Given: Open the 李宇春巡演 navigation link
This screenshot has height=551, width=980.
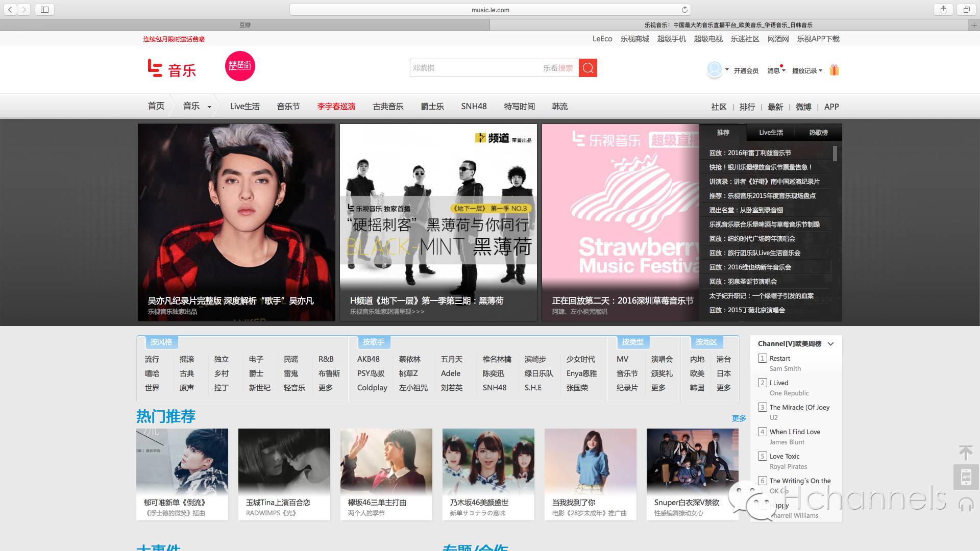Looking at the screenshot, I should [x=336, y=107].
